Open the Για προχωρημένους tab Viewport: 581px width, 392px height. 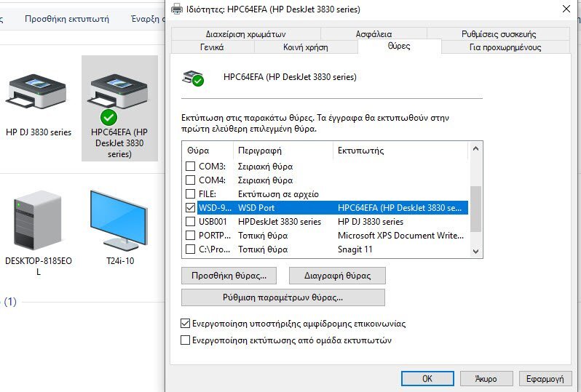tap(505, 47)
